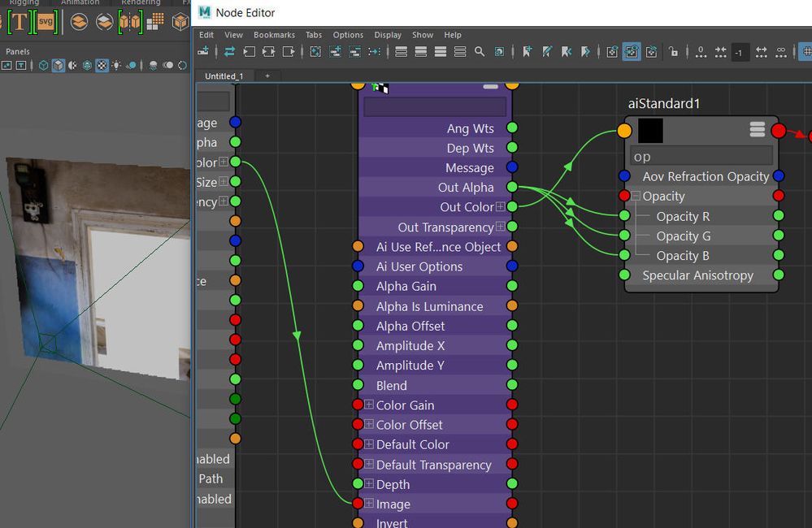Open the Edit menu in Node Editor
The height and width of the screenshot is (528, 812).
click(206, 35)
